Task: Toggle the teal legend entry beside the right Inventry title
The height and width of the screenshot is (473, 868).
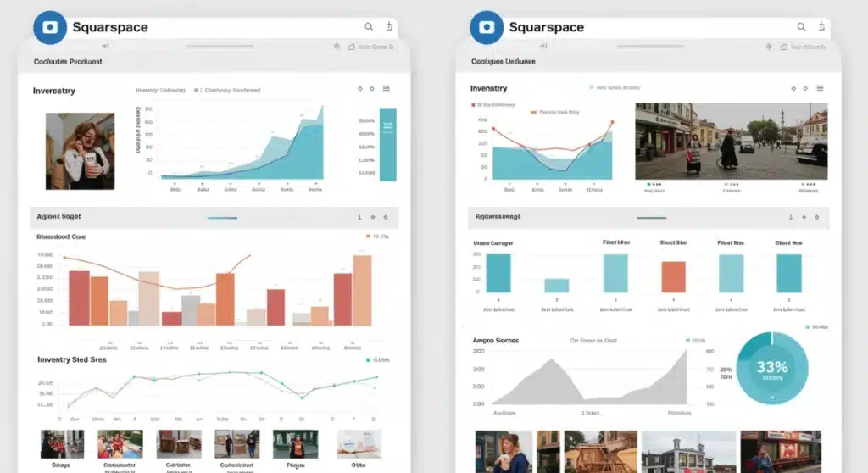Action: pos(591,87)
